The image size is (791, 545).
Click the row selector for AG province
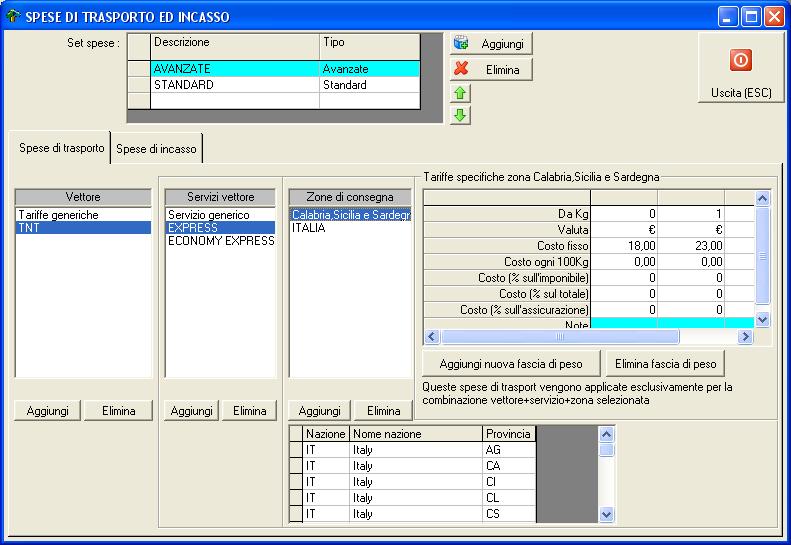[x=296, y=450]
